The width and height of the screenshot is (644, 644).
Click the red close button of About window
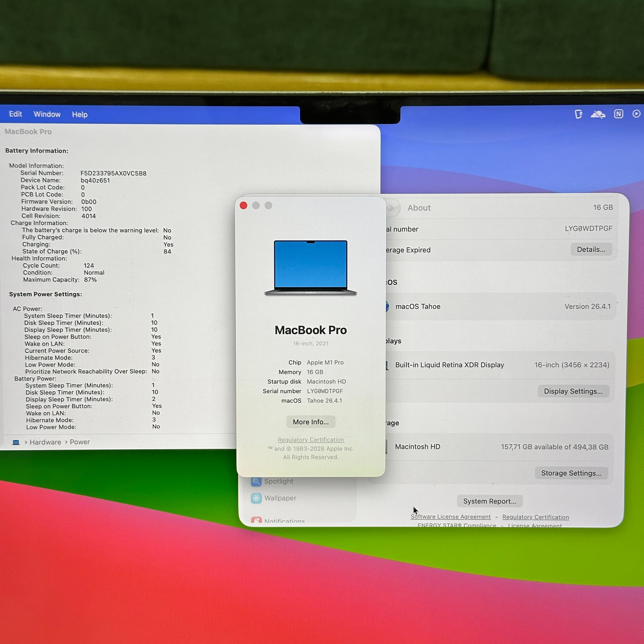click(243, 205)
